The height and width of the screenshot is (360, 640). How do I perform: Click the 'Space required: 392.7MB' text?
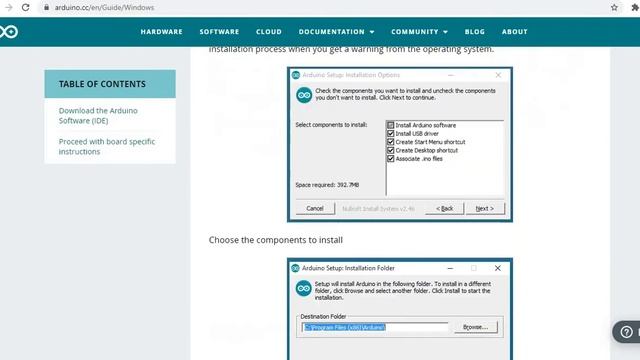coord(327,185)
